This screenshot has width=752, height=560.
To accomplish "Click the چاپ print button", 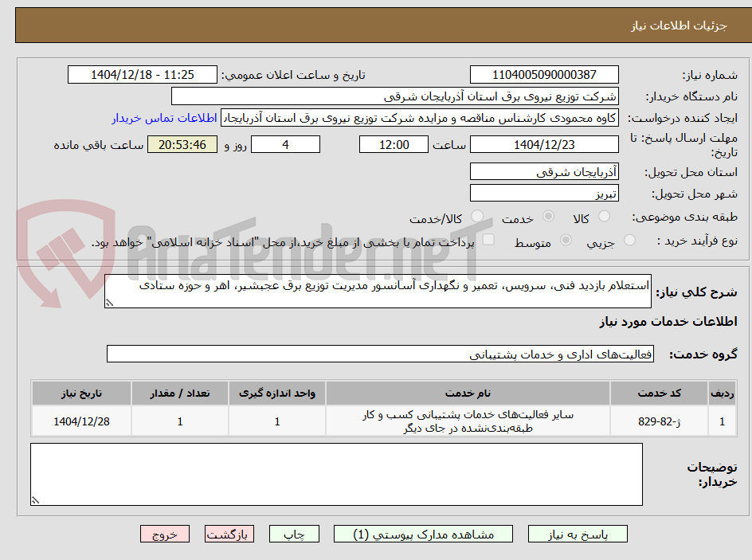I will [x=294, y=534].
